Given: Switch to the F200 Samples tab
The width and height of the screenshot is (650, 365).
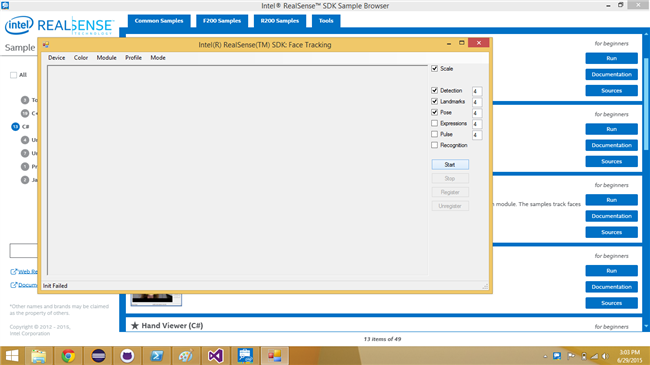Looking at the screenshot, I should click(x=222, y=21).
